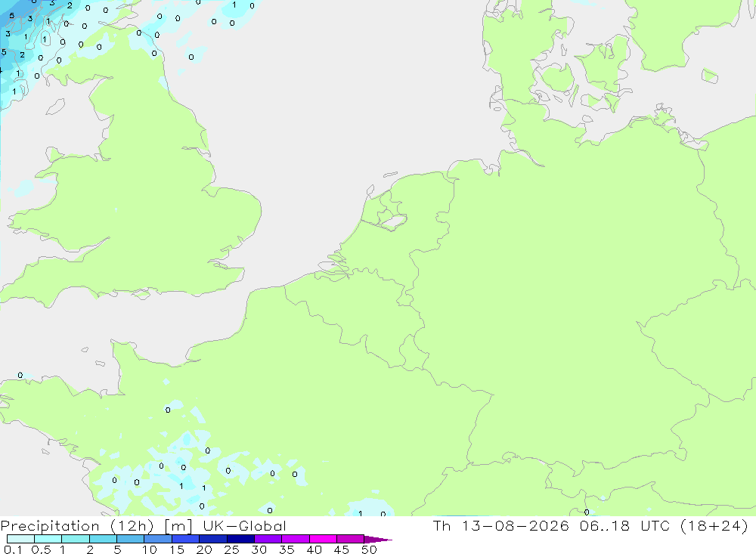The width and height of the screenshot is (756, 554).
Task: Select the magenta swatch between 40 and 45
Action: coord(323,539)
